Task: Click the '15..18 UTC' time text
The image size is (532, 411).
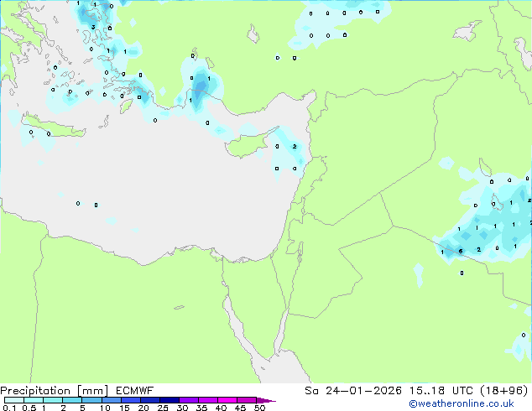Action: pyautogui.click(x=441, y=391)
